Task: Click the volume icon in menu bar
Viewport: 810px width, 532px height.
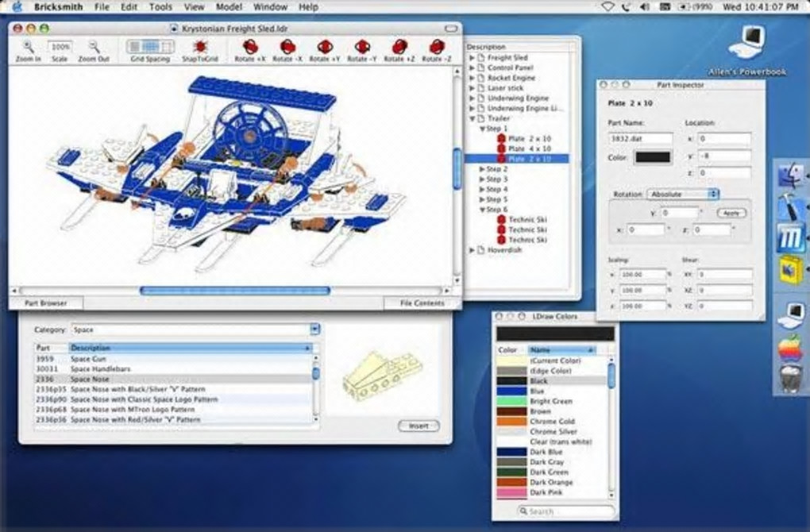Action: coord(644,6)
